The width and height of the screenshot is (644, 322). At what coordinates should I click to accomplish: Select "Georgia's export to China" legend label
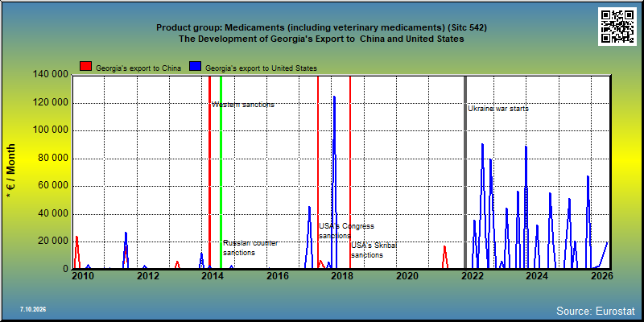[x=138, y=68]
